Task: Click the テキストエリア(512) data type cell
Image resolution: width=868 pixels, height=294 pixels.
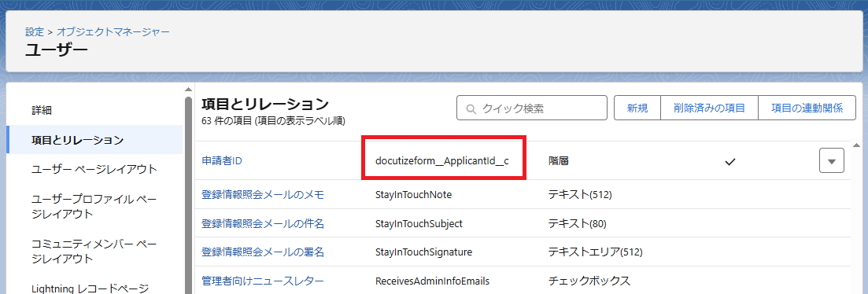Action: pyautogui.click(x=595, y=252)
